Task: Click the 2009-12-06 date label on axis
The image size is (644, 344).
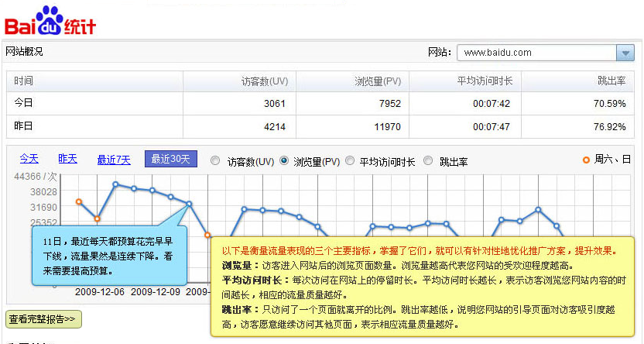Action: click(x=99, y=293)
